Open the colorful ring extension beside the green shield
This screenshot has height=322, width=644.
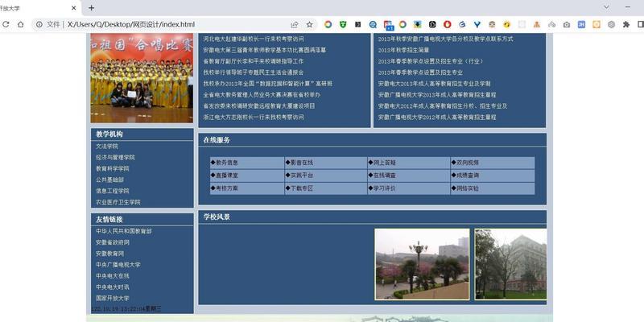click(328, 25)
